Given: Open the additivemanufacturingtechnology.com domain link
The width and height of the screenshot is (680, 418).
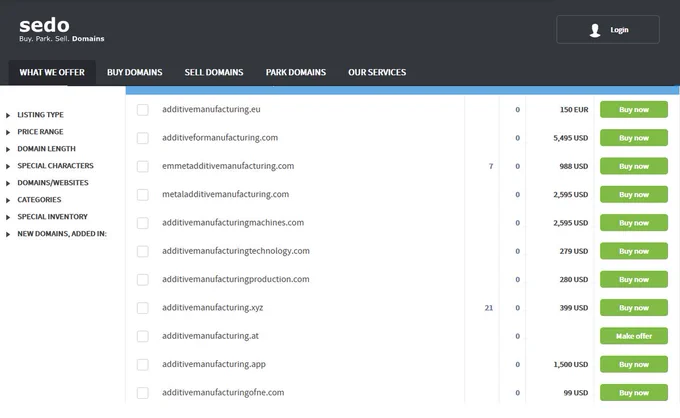Looking at the screenshot, I should point(236,251).
